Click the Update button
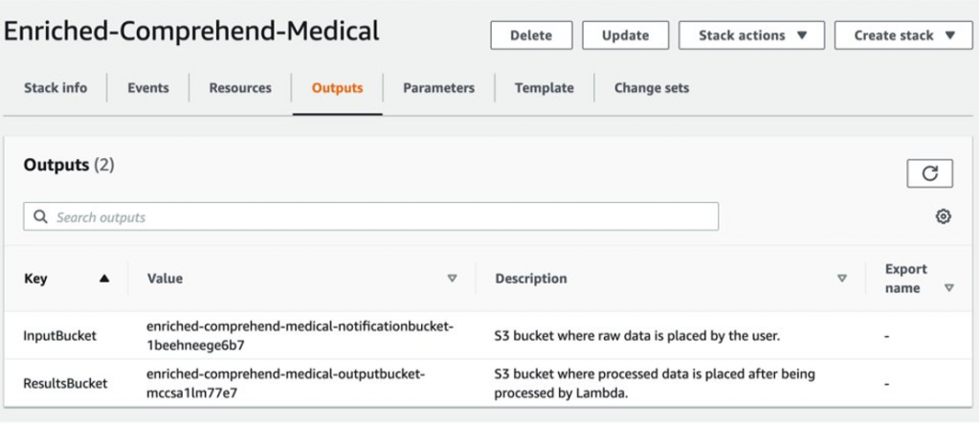 [x=626, y=35]
